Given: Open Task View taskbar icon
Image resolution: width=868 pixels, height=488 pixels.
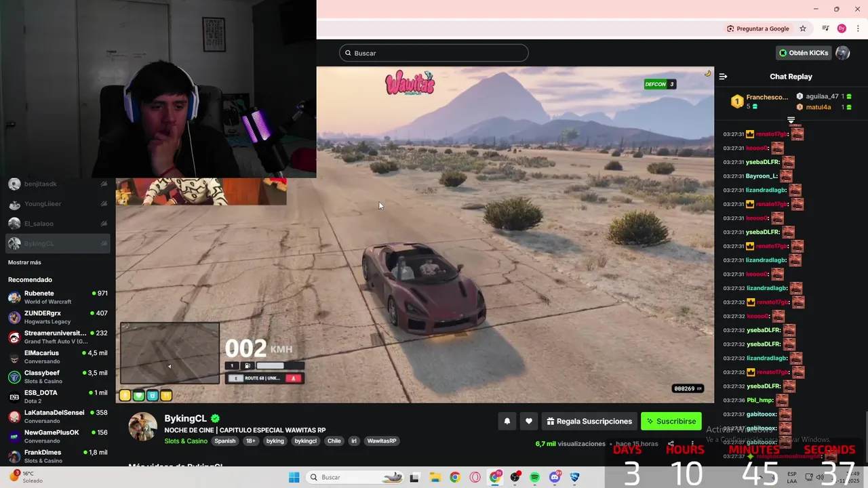Looking at the screenshot, I should click(415, 477).
